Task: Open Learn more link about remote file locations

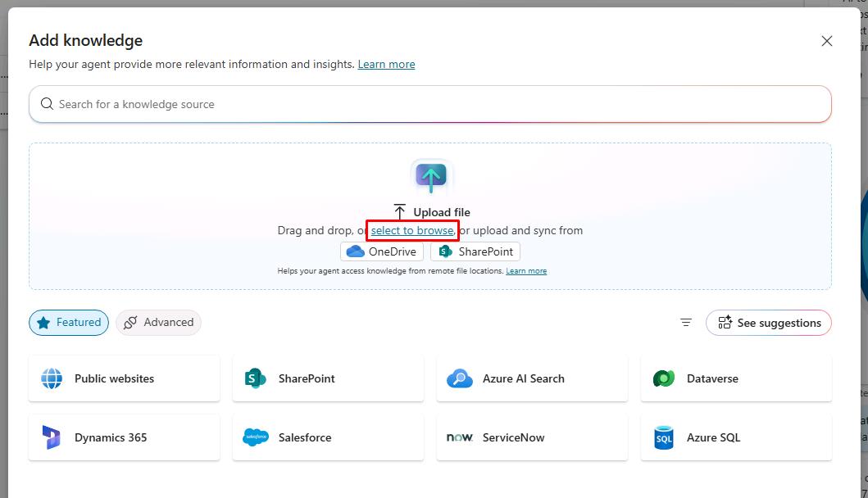Action: coord(526,271)
